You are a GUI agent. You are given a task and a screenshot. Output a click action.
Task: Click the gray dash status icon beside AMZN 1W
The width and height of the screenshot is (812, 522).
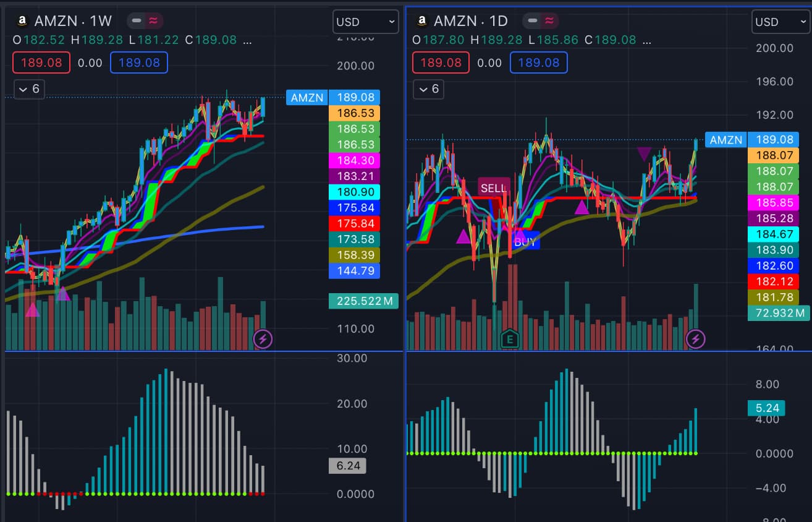(136, 21)
